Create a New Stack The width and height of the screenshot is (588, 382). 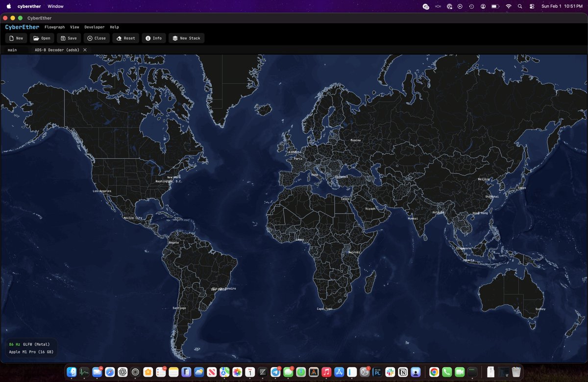(x=186, y=38)
